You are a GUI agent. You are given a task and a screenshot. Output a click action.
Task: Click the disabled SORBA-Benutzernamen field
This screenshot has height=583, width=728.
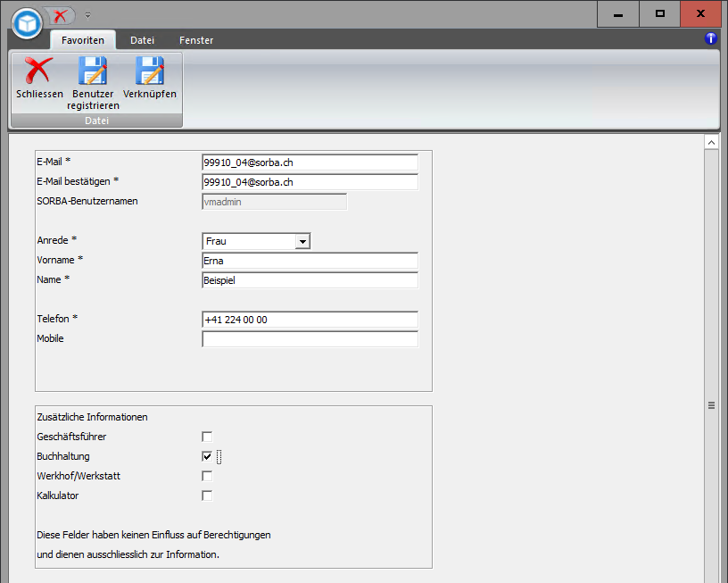pos(275,202)
